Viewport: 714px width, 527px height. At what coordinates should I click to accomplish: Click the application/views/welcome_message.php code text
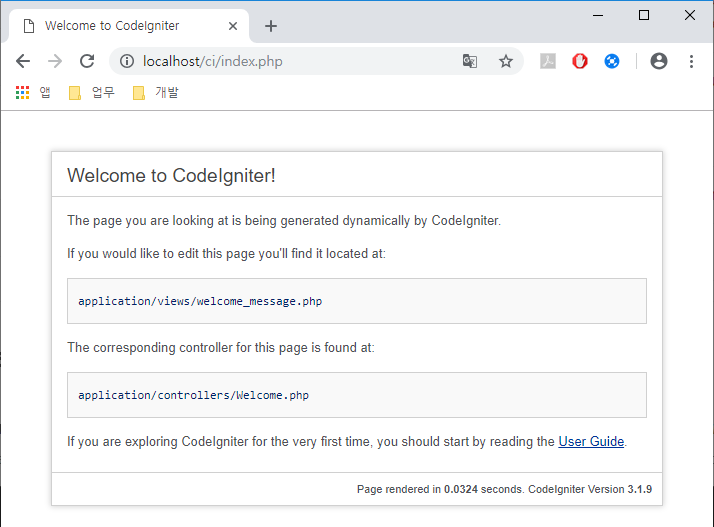coord(200,301)
